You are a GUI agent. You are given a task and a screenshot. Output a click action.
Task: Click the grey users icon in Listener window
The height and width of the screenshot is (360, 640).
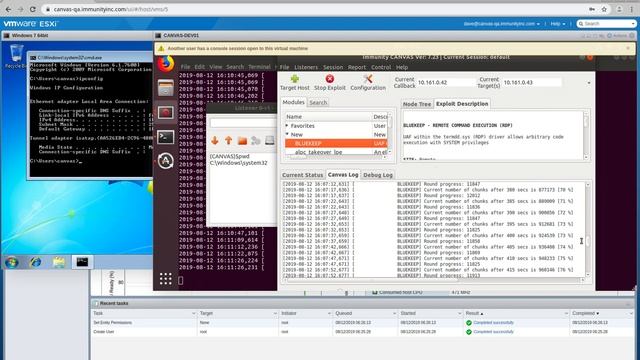(x=256, y=141)
